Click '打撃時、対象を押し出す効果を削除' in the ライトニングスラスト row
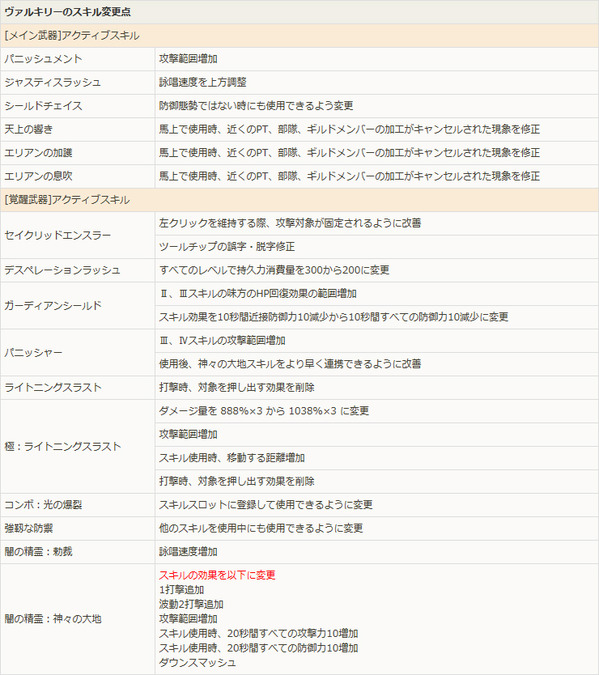Screen dimensions: 599x675 coord(236,387)
